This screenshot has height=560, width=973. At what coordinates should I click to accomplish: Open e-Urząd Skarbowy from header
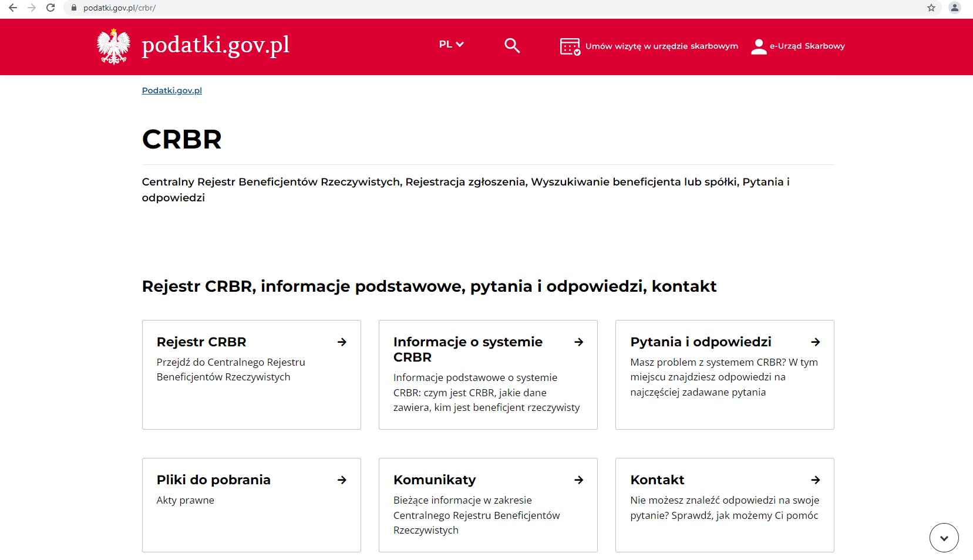(807, 46)
